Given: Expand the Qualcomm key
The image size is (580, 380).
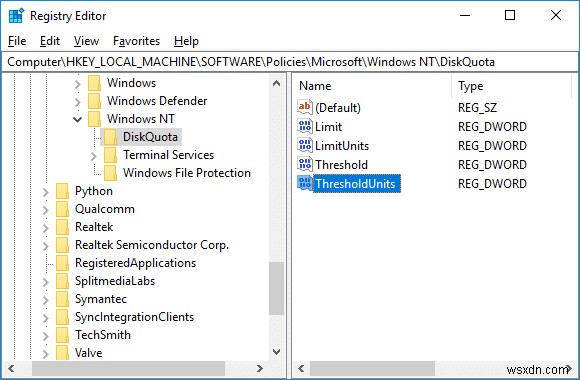Looking at the screenshot, I should pos(45,210).
